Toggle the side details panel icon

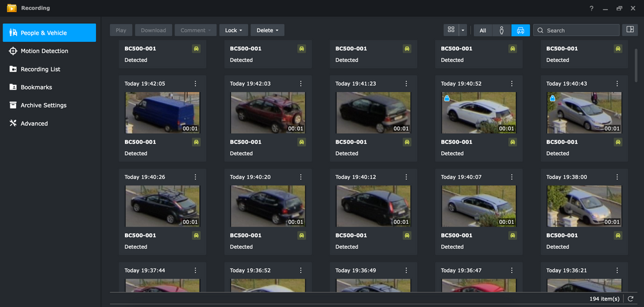point(630,30)
